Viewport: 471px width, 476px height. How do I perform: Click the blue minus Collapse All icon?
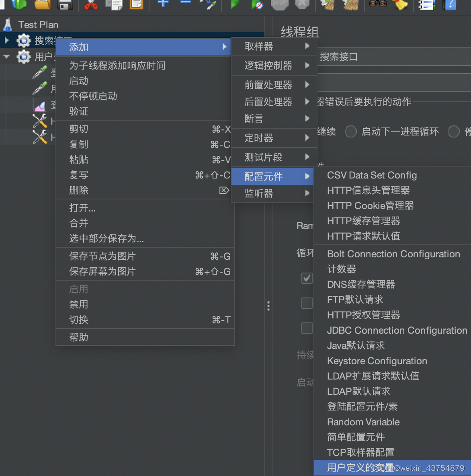(x=185, y=2)
